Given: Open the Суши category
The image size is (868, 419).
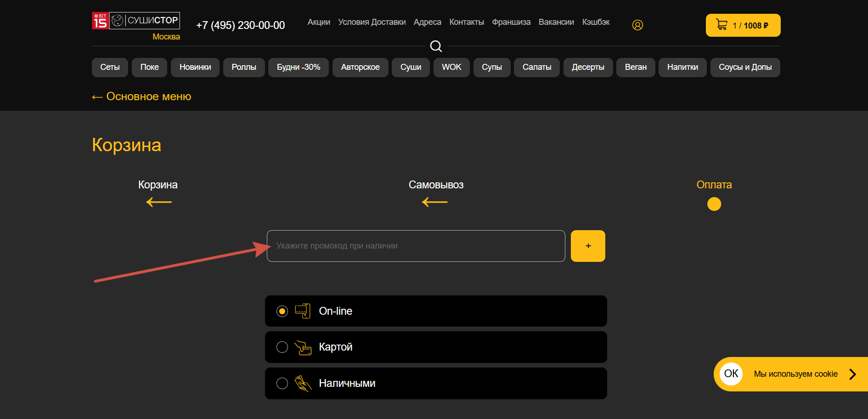Looking at the screenshot, I should coord(411,68).
